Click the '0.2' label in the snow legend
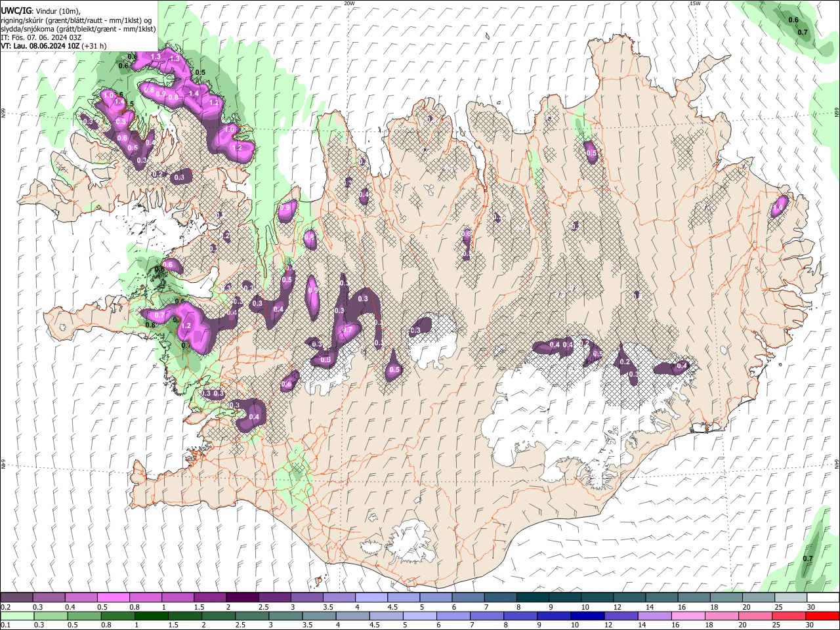Screen dimensions: 840x630 pyautogui.click(x=5, y=607)
